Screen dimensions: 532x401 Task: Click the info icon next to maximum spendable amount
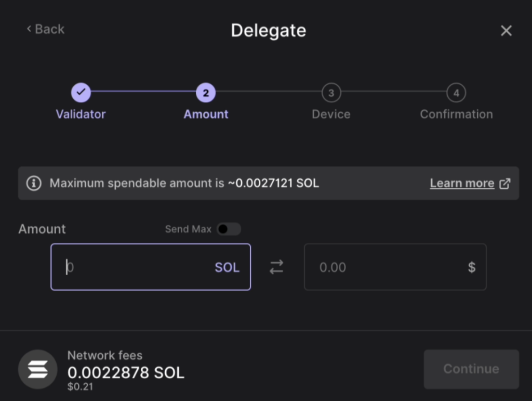(x=33, y=183)
